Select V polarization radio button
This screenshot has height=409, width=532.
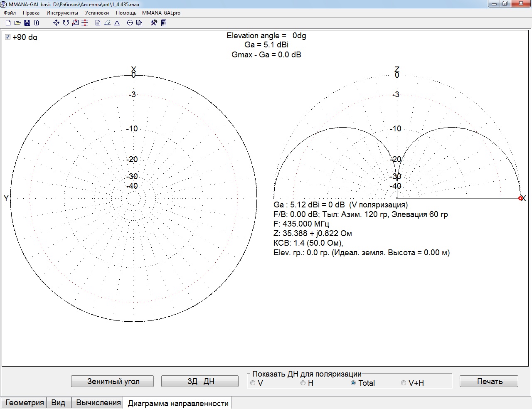253,383
